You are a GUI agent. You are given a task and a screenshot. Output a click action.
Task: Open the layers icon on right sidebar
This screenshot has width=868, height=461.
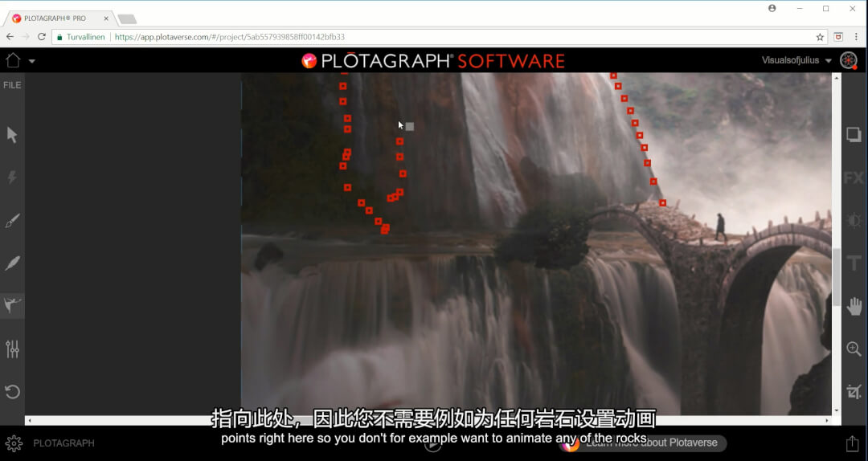pos(854,134)
